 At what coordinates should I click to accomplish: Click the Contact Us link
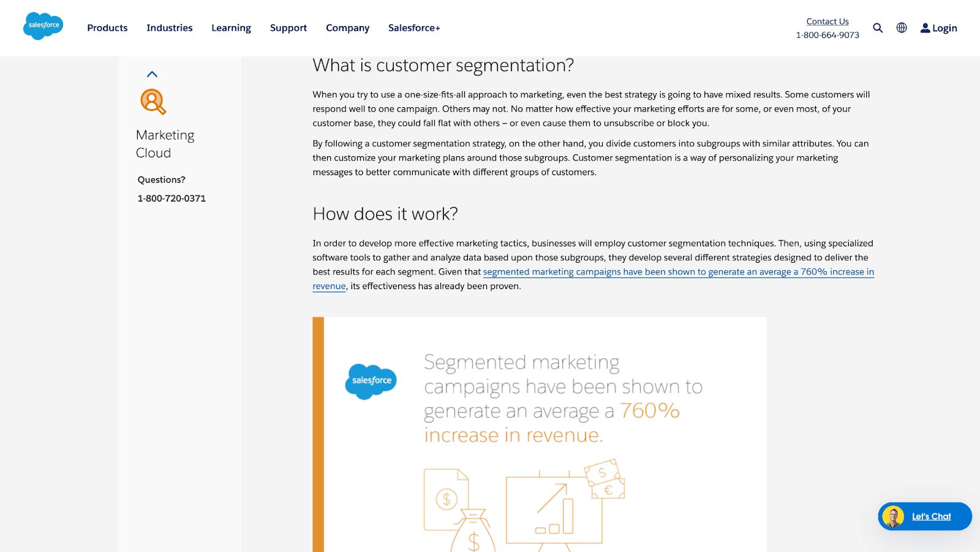point(827,21)
